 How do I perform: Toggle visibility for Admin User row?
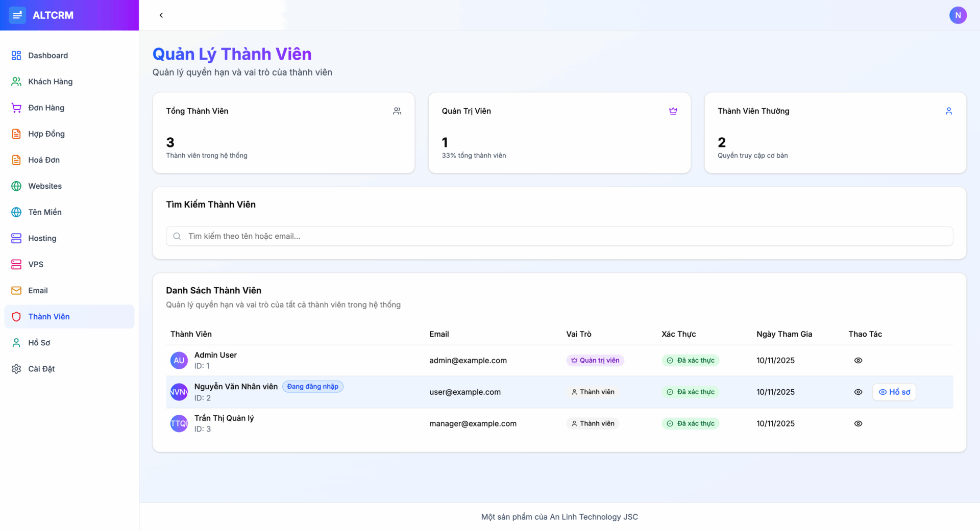pyautogui.click(x=858, y=360)
